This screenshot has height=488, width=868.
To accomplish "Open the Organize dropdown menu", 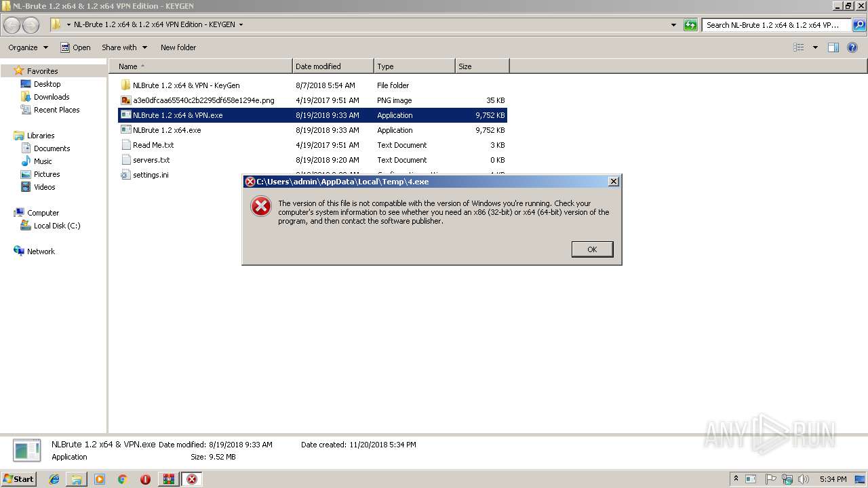I will click(28, 47).
